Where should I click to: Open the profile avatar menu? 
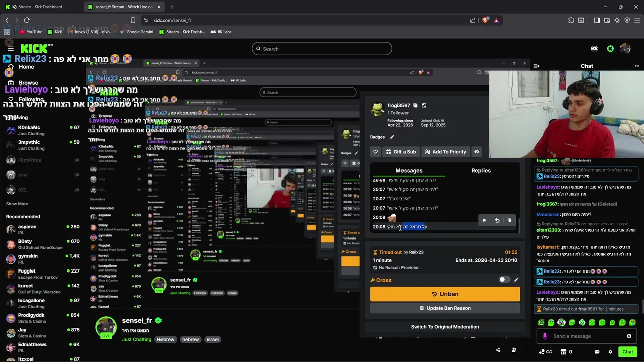point(625,49)
